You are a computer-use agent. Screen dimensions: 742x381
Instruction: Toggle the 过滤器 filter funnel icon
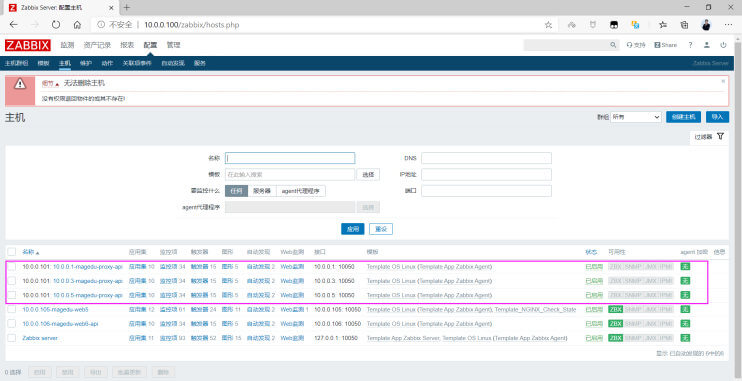click(x=720, y=136)
